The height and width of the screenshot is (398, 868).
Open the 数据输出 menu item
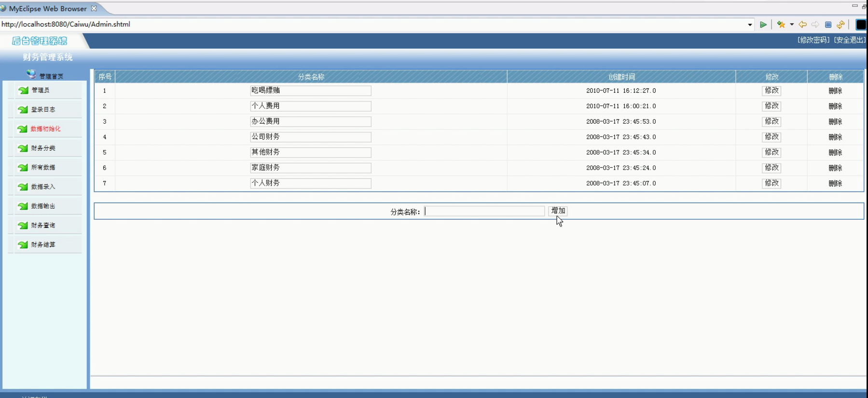[43, 206]
